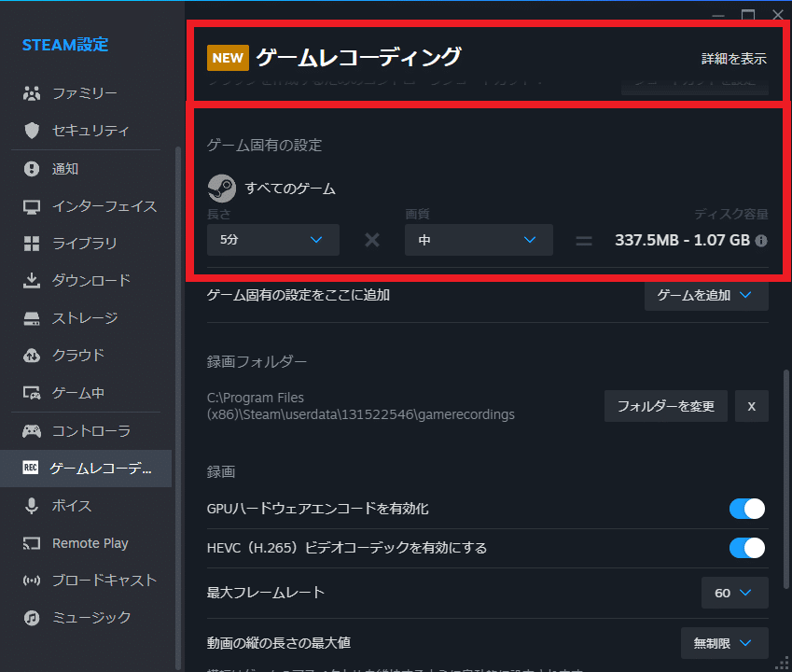Open コントローラ settings page
Viewport: 792px width, 672px height.
point(86,431)
